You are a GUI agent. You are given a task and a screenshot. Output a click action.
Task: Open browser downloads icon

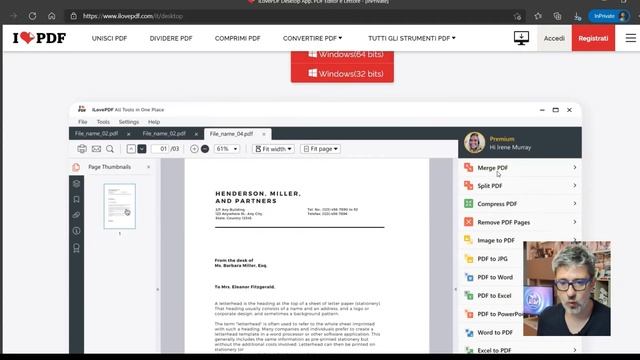coord(577,16)
